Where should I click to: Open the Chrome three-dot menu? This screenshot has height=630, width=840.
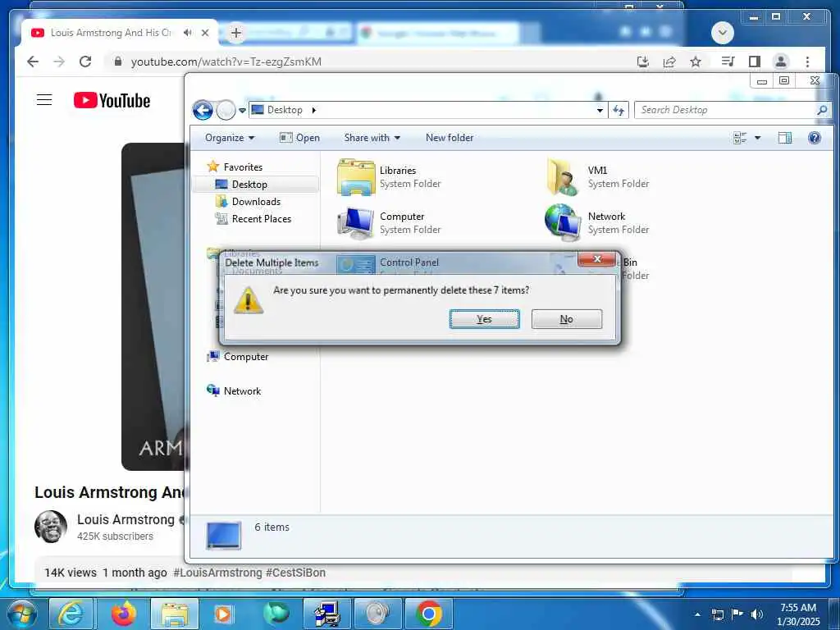point(807,62)
